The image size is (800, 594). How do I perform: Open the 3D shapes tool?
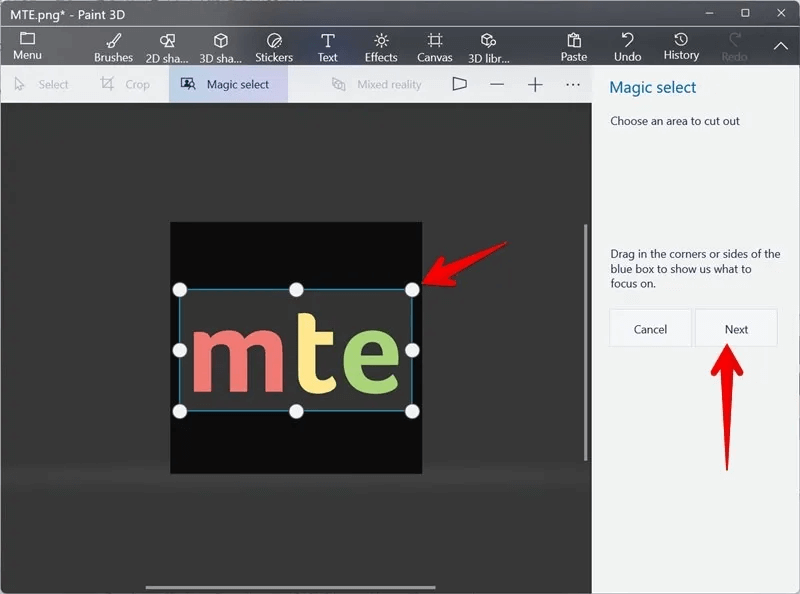[x=221, y=46]
